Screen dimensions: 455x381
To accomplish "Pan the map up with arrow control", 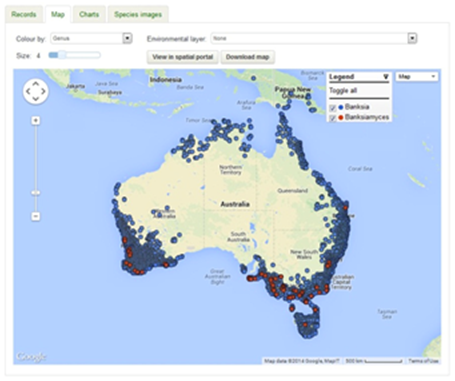I will (x=36, y=84).
